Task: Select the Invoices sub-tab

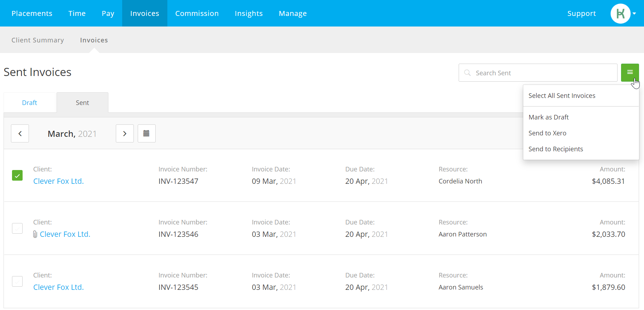Action: [94, 40]
